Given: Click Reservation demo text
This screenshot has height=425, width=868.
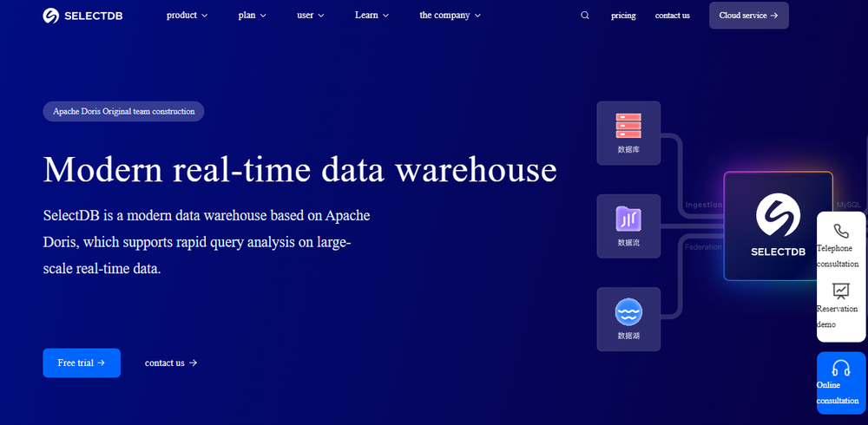Looking at the screenshot, I should 837,317.
